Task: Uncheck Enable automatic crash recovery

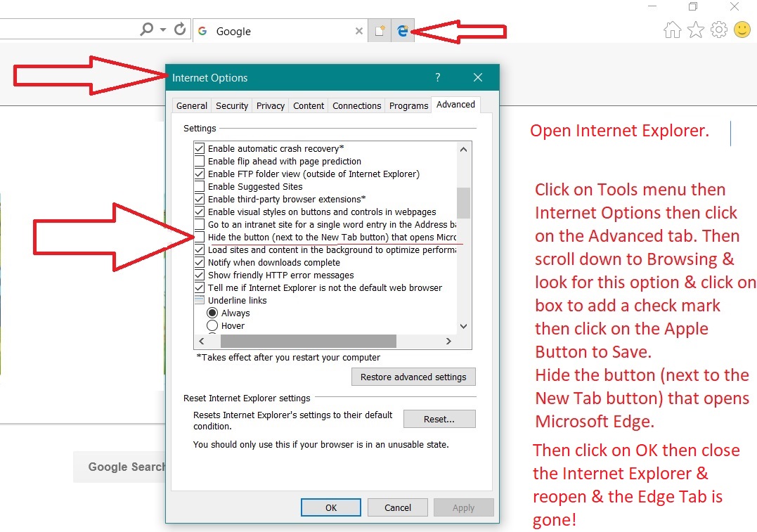Action: (x=200, y=148)
